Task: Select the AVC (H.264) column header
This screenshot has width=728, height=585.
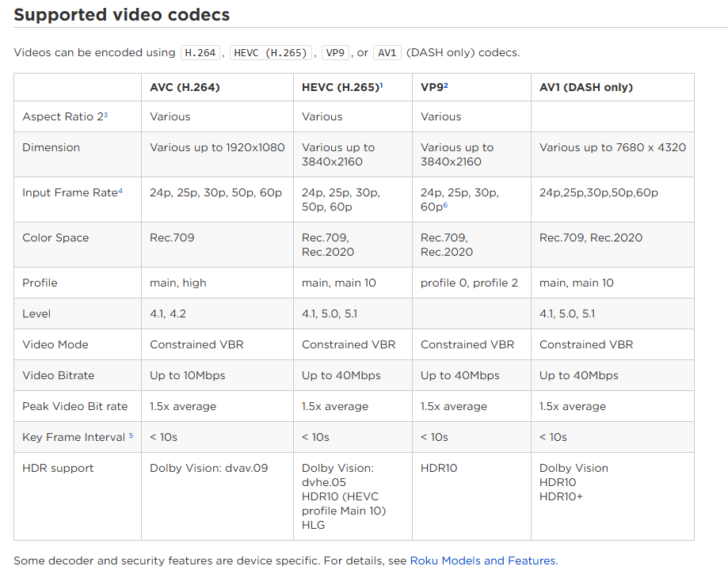Action: [187, 87]
